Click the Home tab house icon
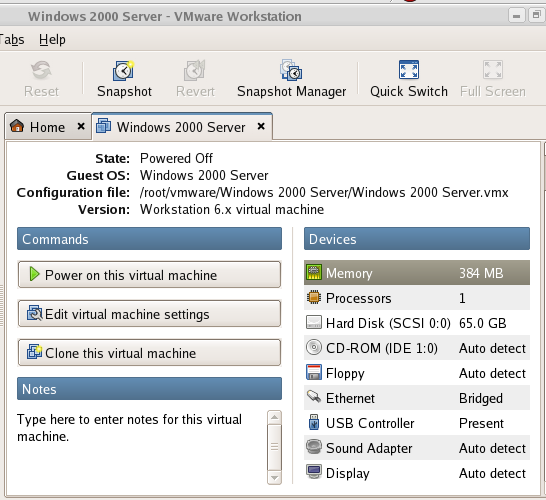This screenshot has width=546, height=500. 17,126
